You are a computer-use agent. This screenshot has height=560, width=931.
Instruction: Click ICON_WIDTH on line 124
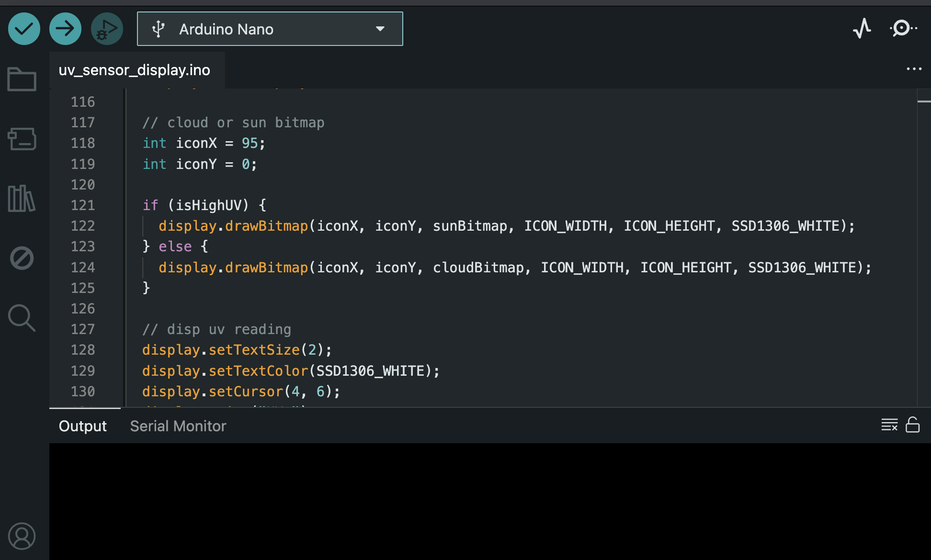582,268
